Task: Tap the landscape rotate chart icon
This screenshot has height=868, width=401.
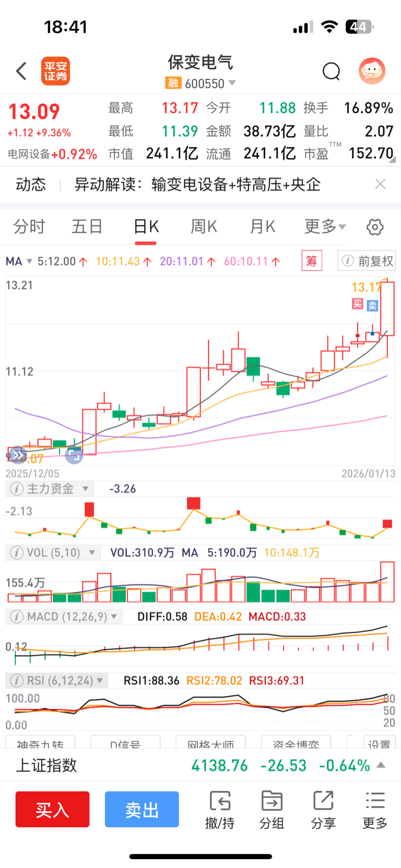Action: [x=74, y=455]
